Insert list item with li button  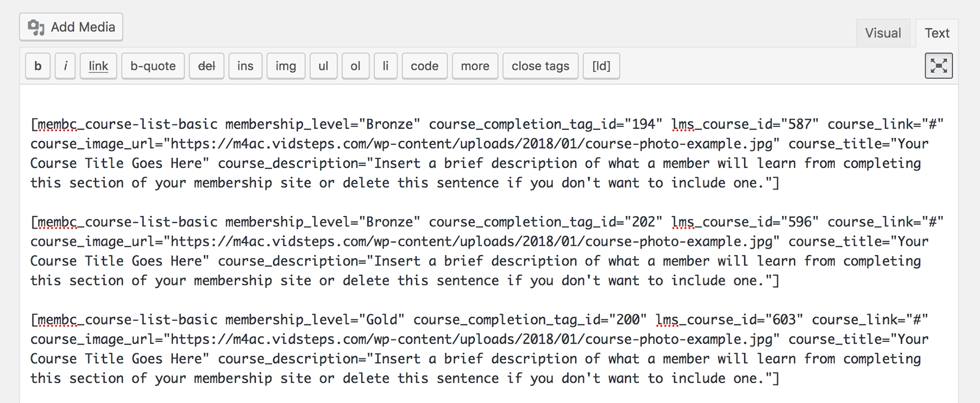tap(385, 66)
